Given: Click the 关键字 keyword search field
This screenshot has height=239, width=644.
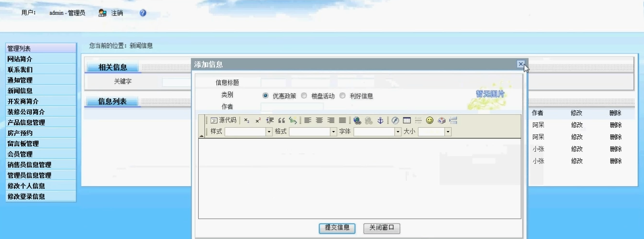Looking at the screenshot, I should (x=177, y=82).
